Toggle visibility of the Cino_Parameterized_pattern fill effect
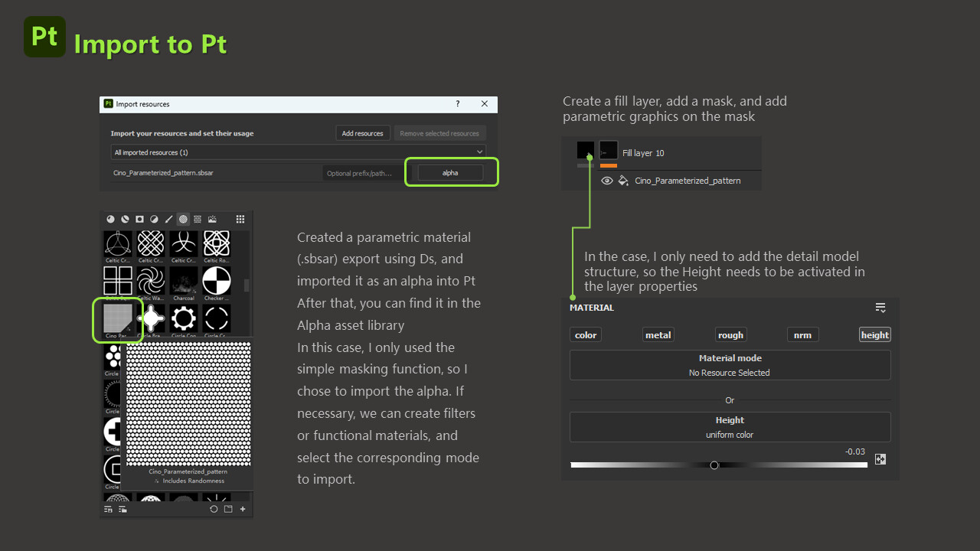The width and height of the screenshot is (980, 551). click(x=607, y=181)
